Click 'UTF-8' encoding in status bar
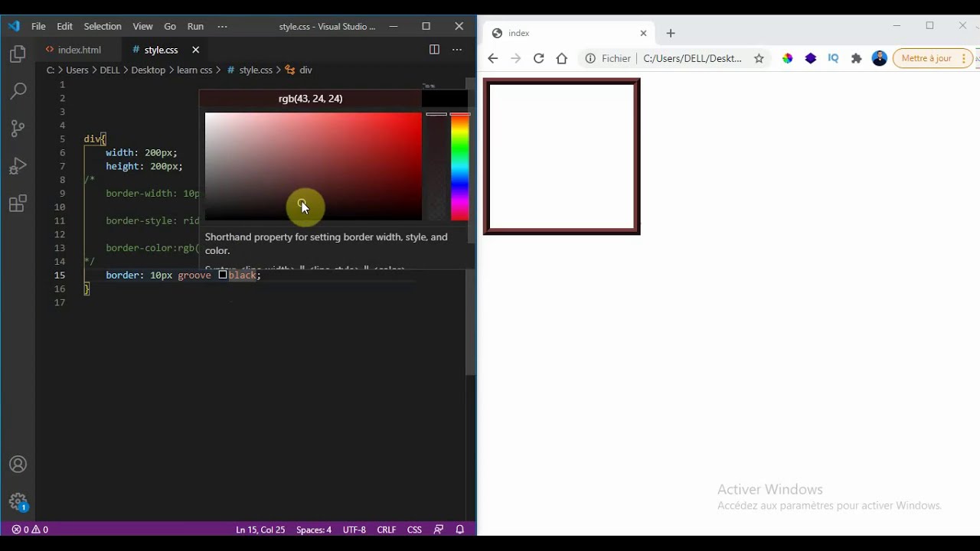This screenshot has width=980, height=551. click(x=354, y=530)
